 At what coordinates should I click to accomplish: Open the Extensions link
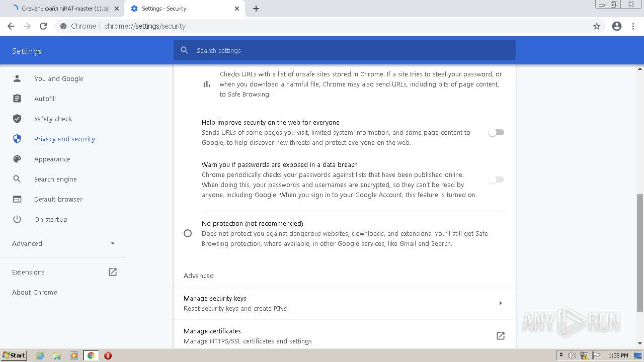28,272
